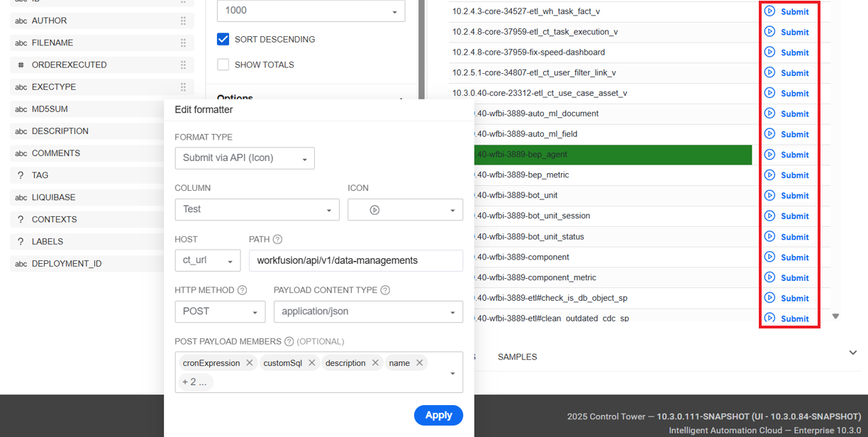Click Submit play icon for auto_ml_field row

click(x=769, y=134)
